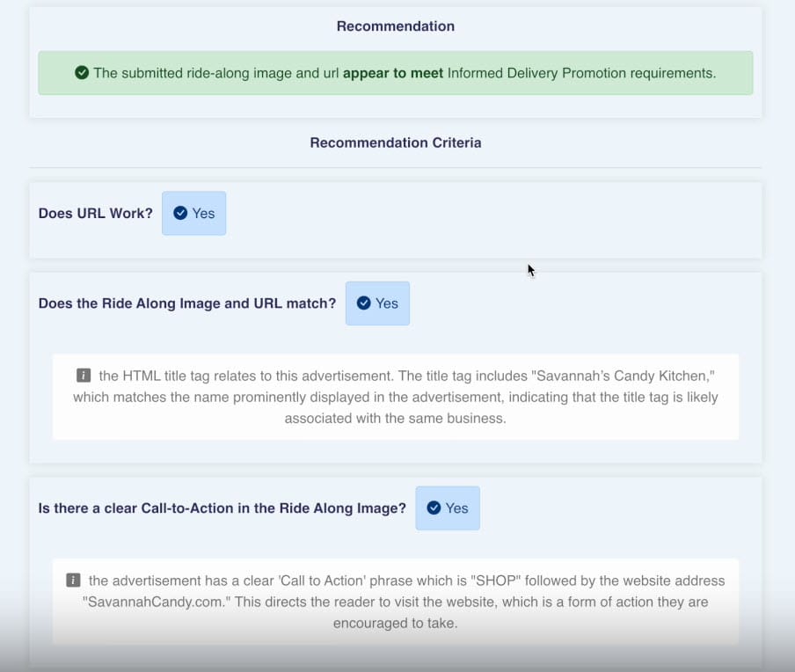Viewport: 795px width, 672px height.
Task: Click checkmark icon in the URL match Yes badge
Action: pyautogui.click(x=363, y=303)
